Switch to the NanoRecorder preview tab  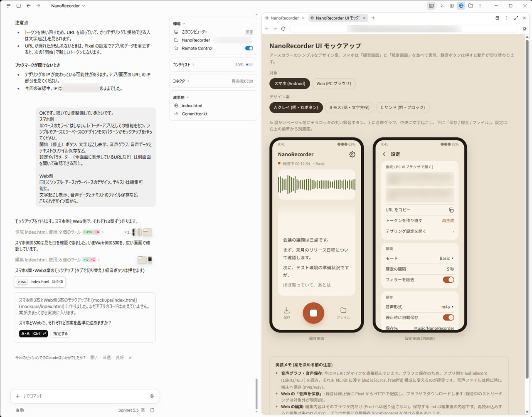tap(285, 18)
